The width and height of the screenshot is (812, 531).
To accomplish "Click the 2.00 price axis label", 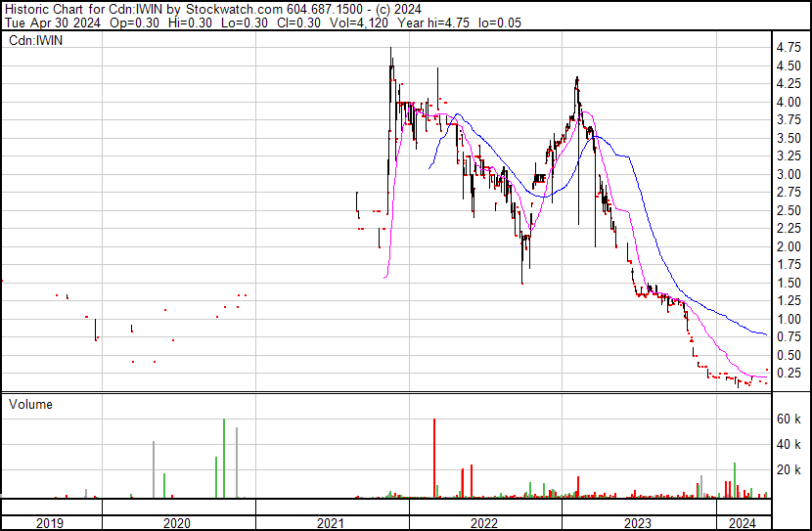I will [789, 246].
